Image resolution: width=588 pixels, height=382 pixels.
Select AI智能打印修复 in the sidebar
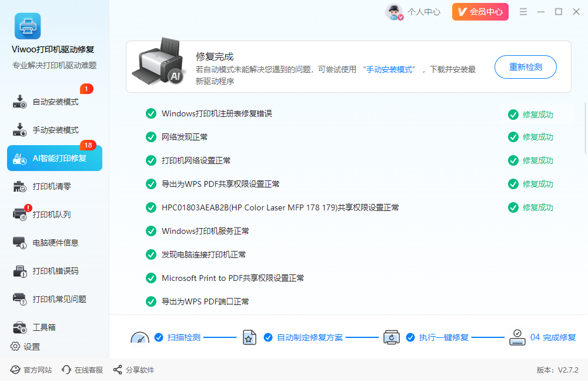(x=54, y=158)
